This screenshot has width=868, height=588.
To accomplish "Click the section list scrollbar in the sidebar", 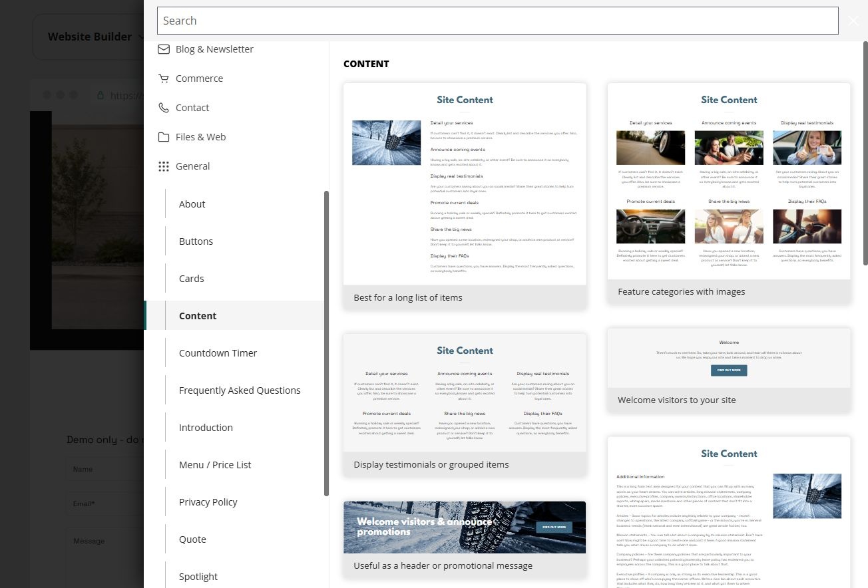I will pos(326,343).
